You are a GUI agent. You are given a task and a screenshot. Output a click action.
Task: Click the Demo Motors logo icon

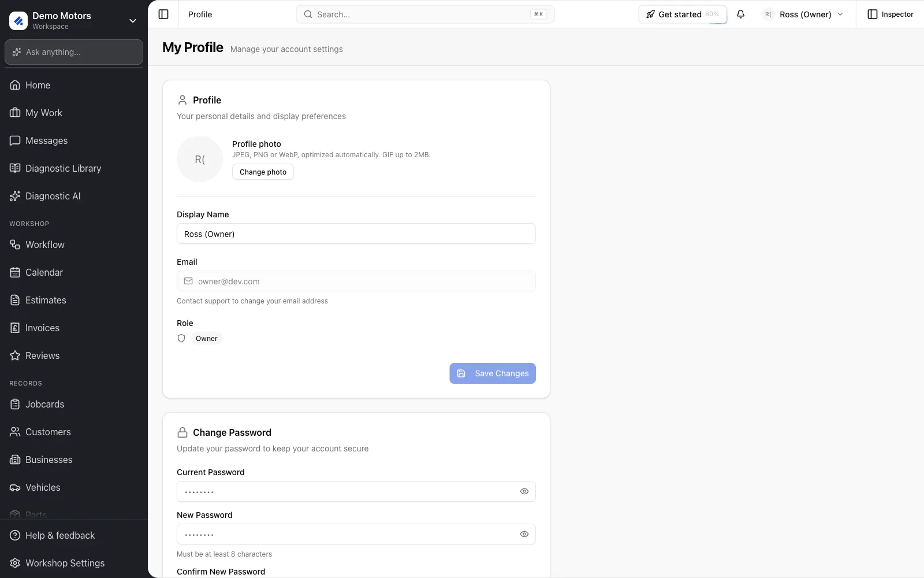click(18, 21)
